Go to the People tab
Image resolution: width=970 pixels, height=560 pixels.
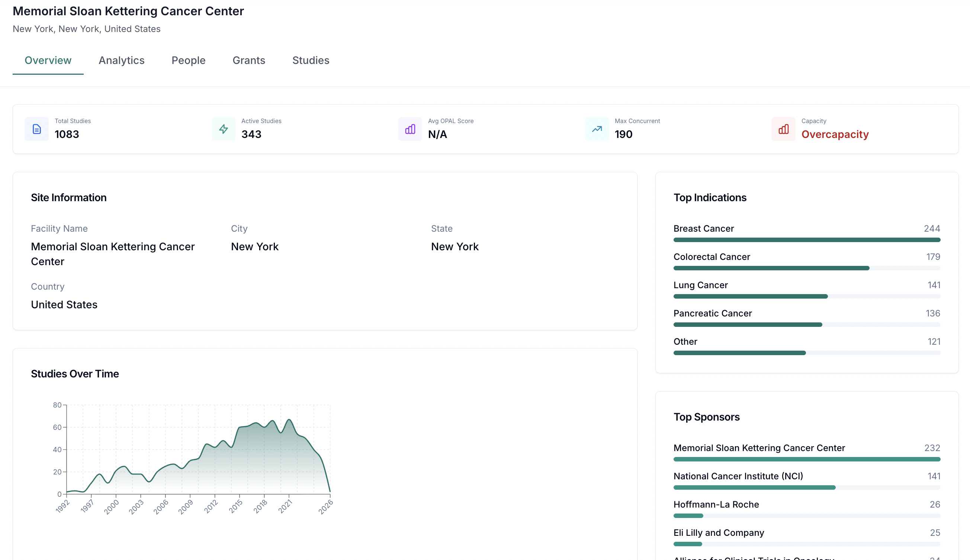coord(189,60)
